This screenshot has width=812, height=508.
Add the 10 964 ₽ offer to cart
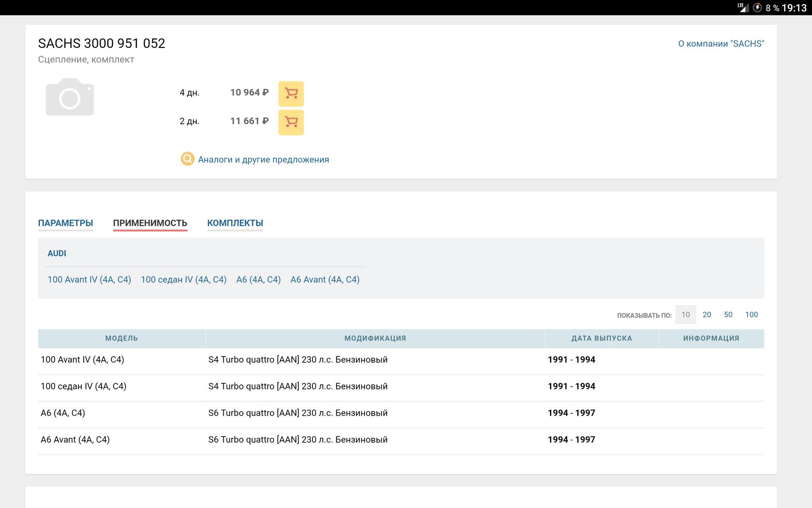[291, 94]
